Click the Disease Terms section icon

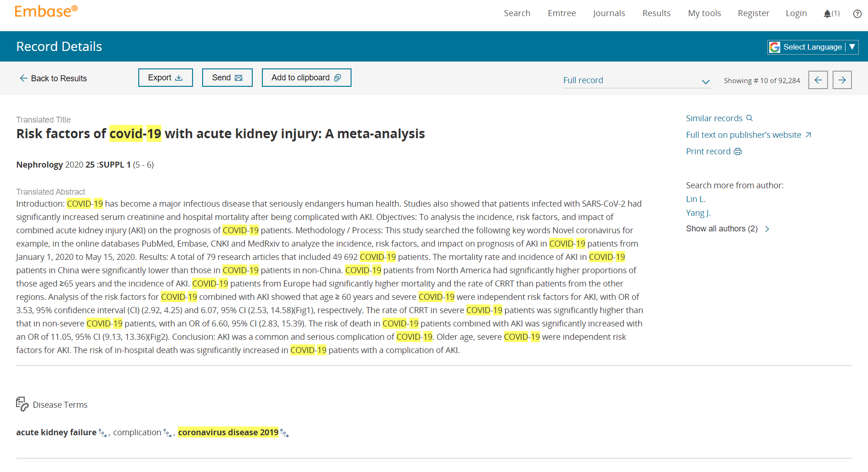[x=22, y=405]
